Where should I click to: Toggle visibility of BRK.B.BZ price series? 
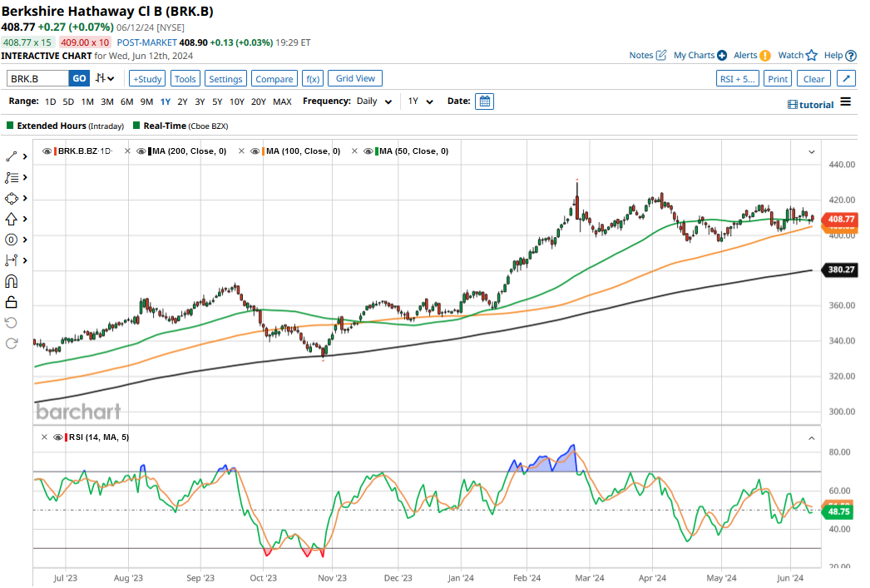(x=47, y=151)
